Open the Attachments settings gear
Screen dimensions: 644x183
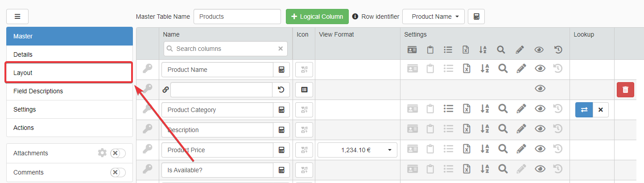coord(102,153)
